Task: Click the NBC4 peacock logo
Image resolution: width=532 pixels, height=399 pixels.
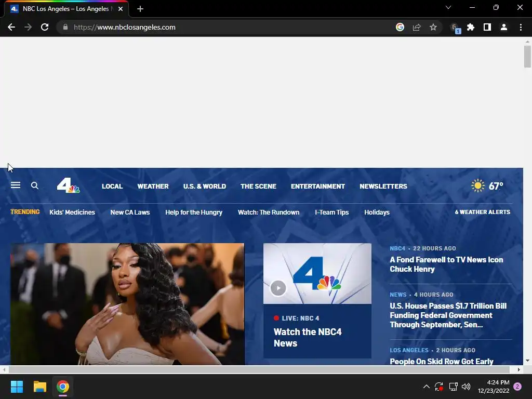Action: [x=68, y=185]
